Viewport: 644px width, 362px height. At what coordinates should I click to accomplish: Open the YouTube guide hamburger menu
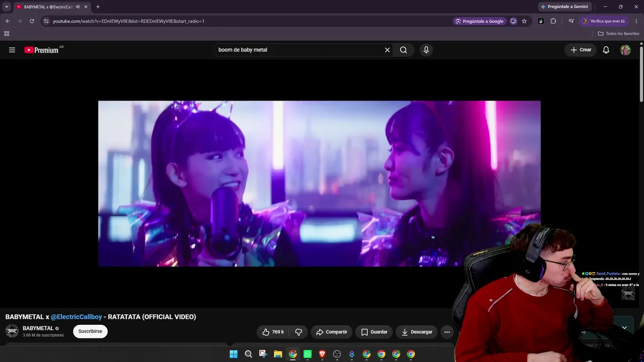(12, 50)
